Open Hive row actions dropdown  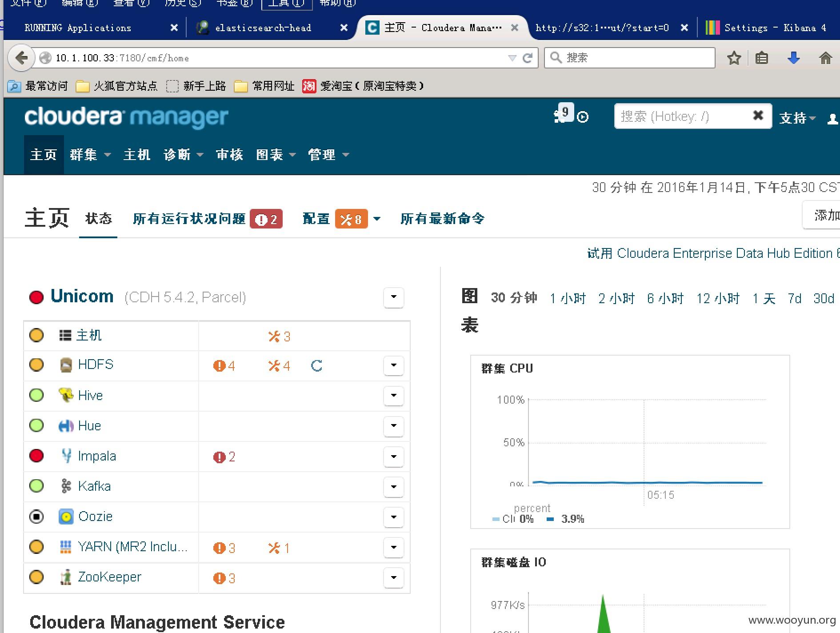[x=394, y=396]
